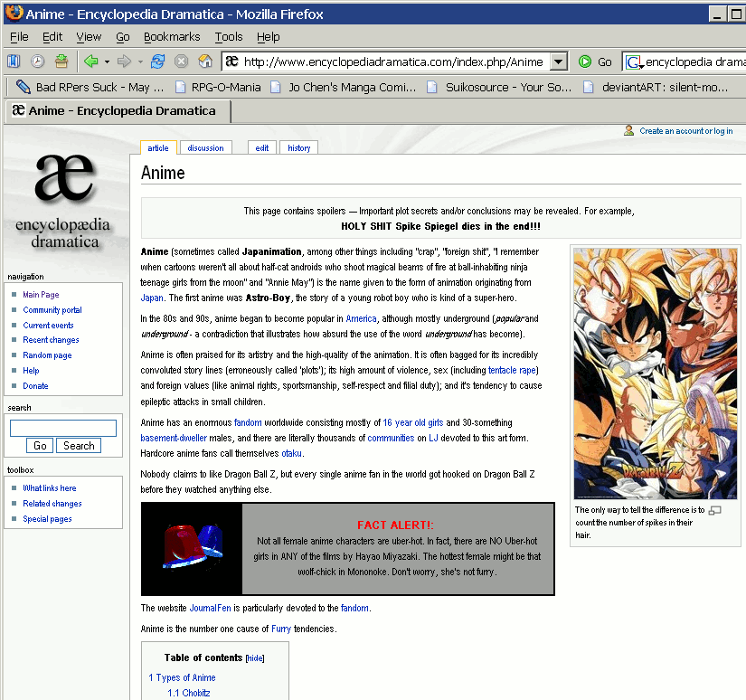Open the history clock icon
Image resolution: width=746 pixels, height=700 pixels.
38,61
